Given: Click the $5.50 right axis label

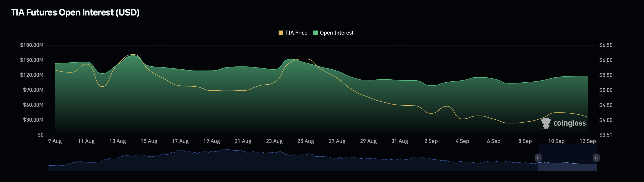Looking at the screenshot, I should [x=606, y=75].
